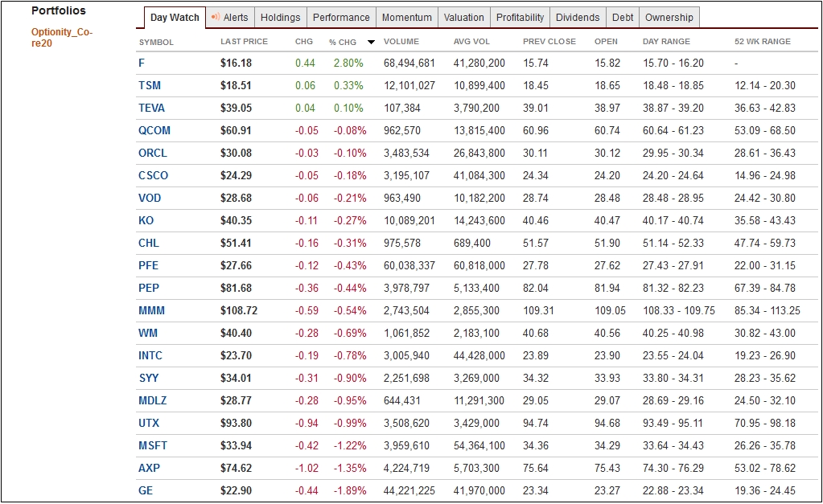Image resolution: width=823 pixels, height=504 pixels.
Task: Click the 54,364,100 average volume cell
Action: [x=479, y=446]
